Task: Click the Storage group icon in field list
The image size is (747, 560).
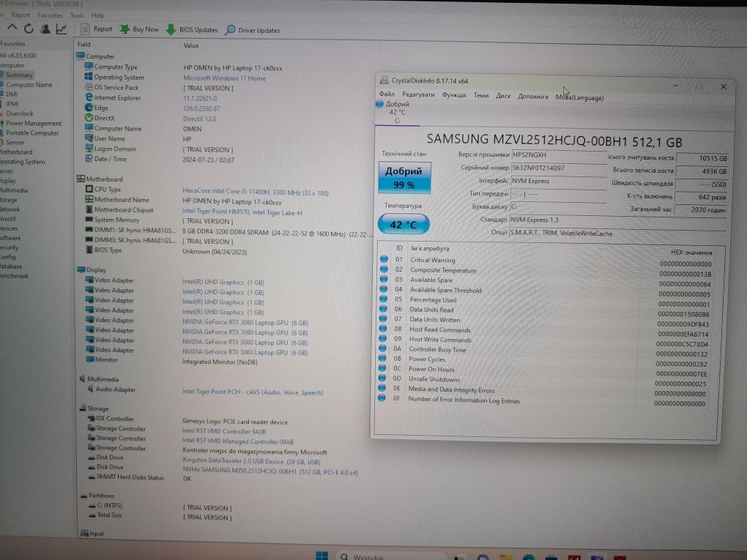Action: 83,408
